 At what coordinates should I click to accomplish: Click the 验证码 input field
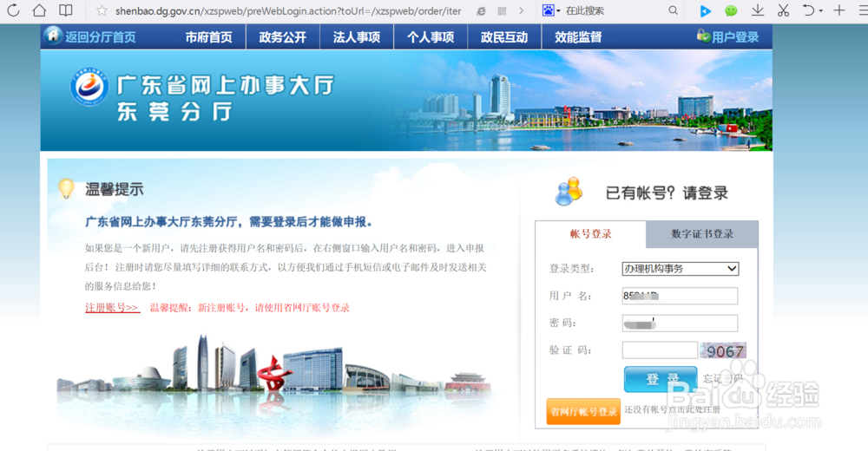point(660,350)
